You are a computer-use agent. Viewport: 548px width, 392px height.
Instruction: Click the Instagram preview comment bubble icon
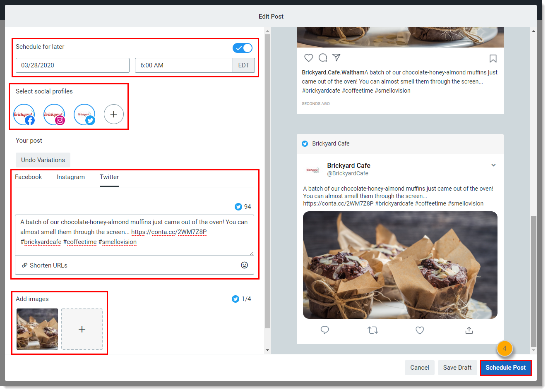(323, 58)
